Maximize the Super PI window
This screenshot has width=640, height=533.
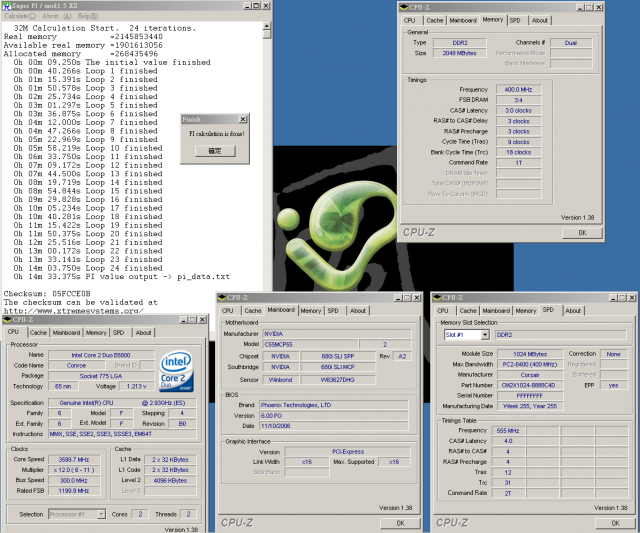(x=256, y=6)
